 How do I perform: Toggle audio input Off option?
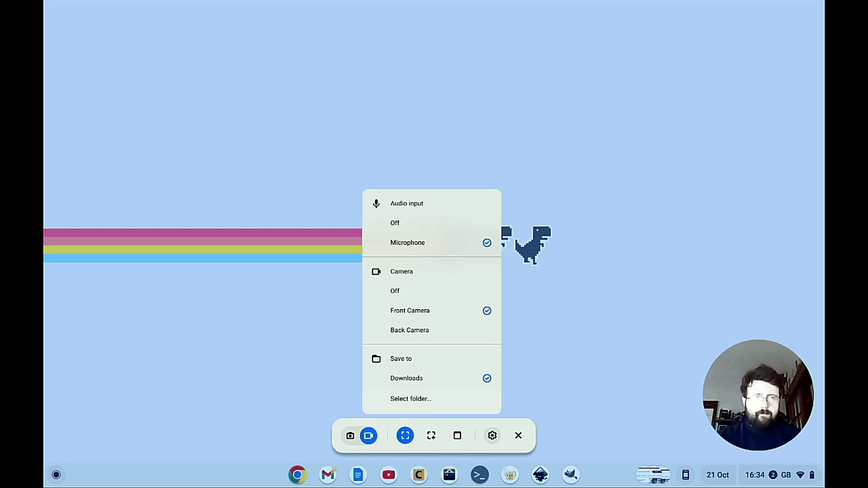[395, 222]
